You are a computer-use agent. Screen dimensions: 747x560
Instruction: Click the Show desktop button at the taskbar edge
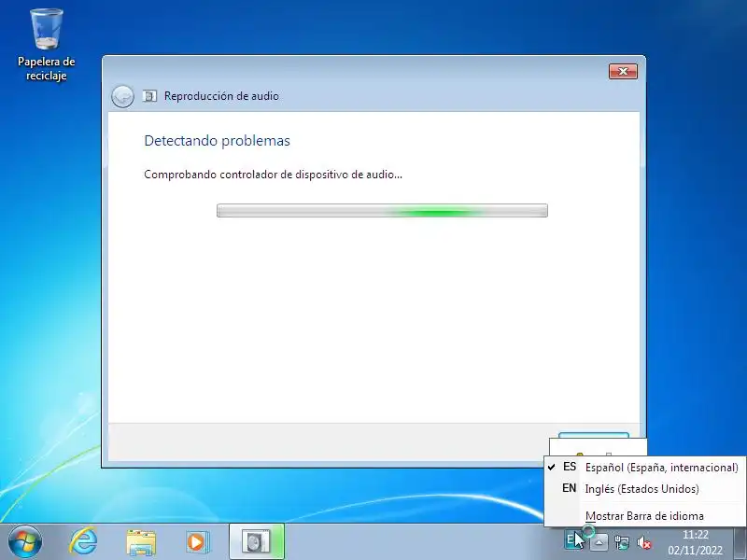(740, 542)
